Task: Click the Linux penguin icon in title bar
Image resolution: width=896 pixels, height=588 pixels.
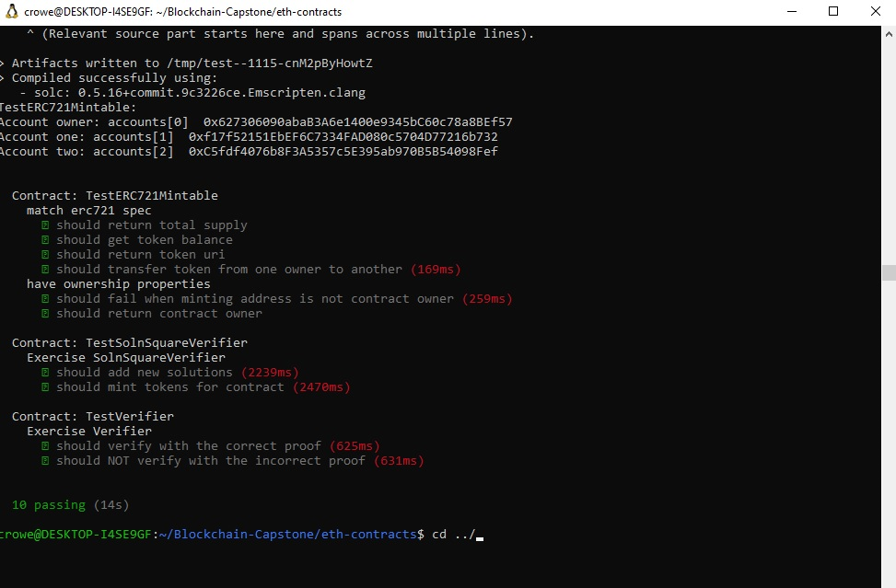Action: 11,11
